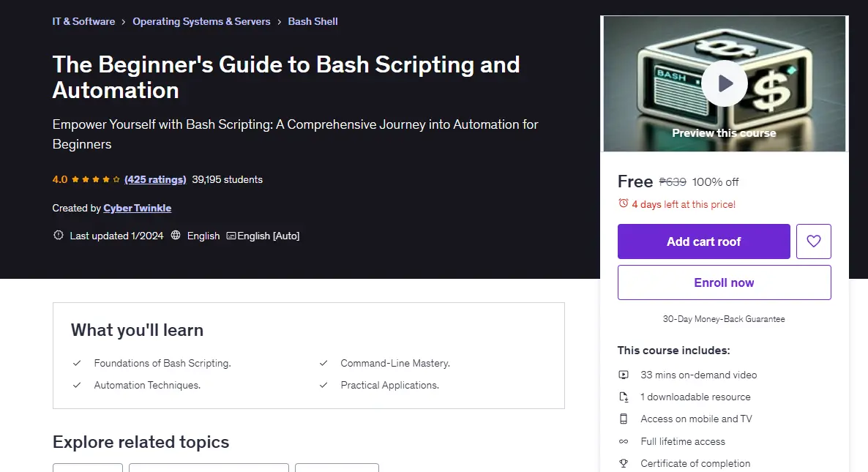Click the What you'll learn heading
The height and width of the screenshot is (472, 868).
(x=137, y=330)
